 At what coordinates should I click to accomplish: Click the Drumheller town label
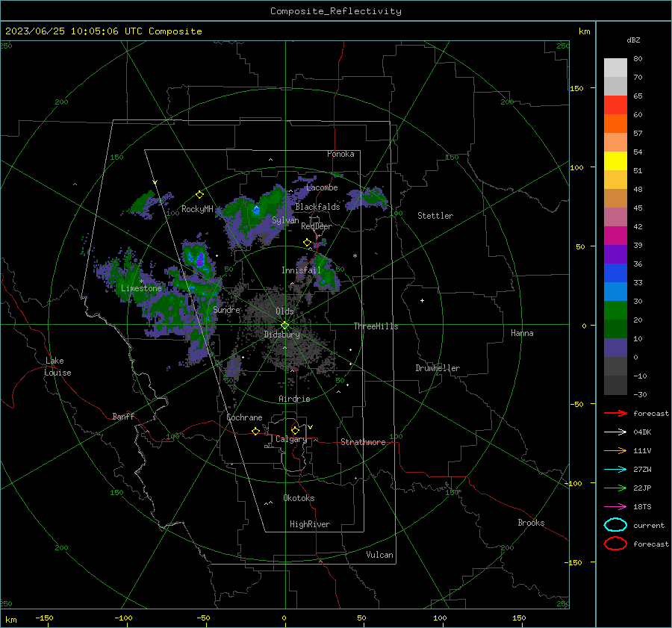pyautogui.click(x=438, y=368)
